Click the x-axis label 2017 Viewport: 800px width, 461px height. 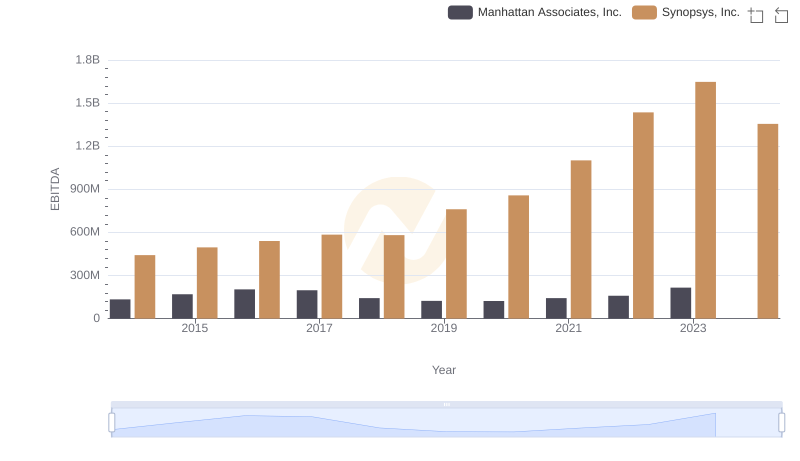319,328
